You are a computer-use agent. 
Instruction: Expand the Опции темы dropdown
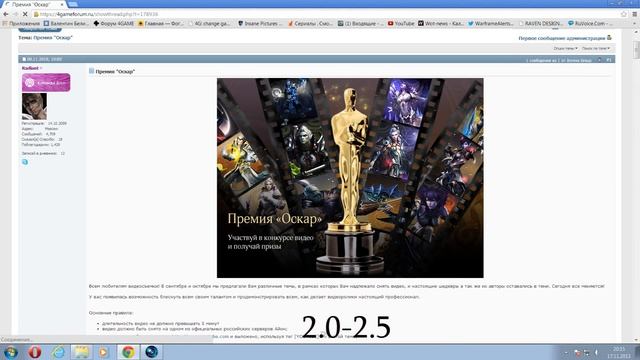[565, 49]
